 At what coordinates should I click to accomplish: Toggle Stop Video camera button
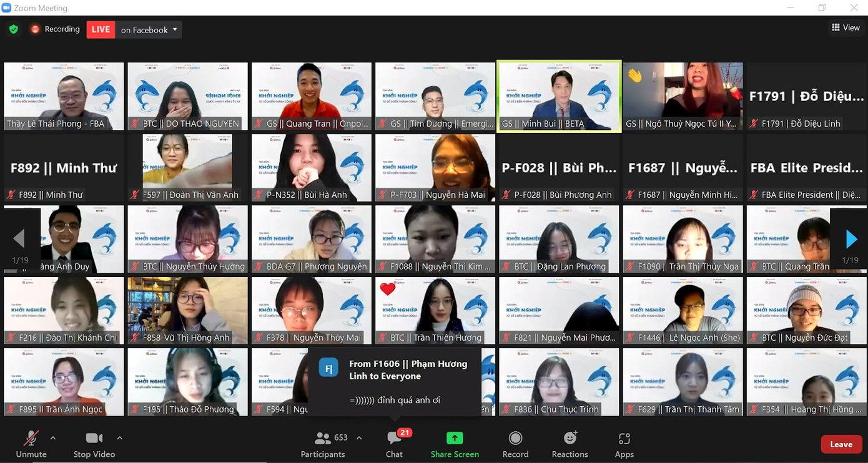[x=94, y=439]
